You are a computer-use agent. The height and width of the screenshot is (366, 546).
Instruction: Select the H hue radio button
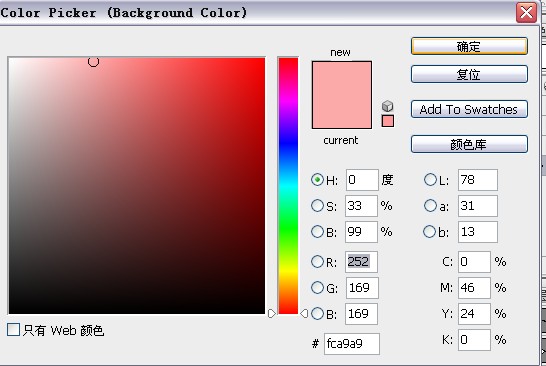coord(317,180)
